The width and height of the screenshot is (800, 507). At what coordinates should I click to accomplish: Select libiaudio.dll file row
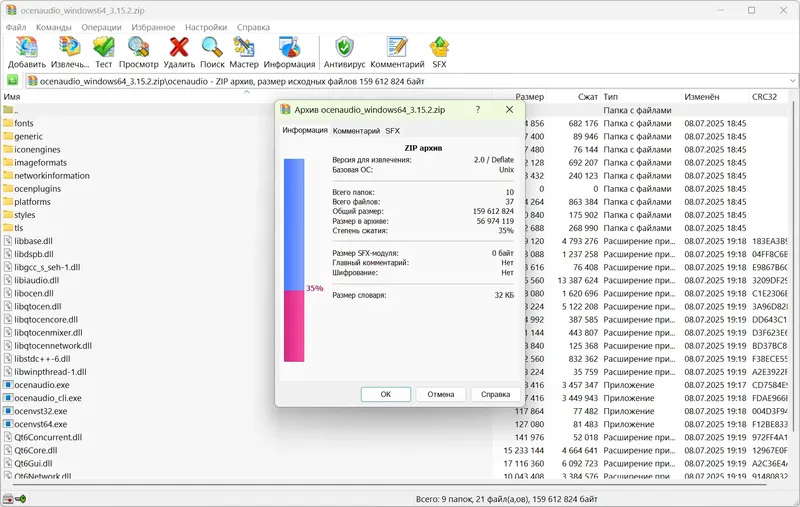(x=395, y=280)
